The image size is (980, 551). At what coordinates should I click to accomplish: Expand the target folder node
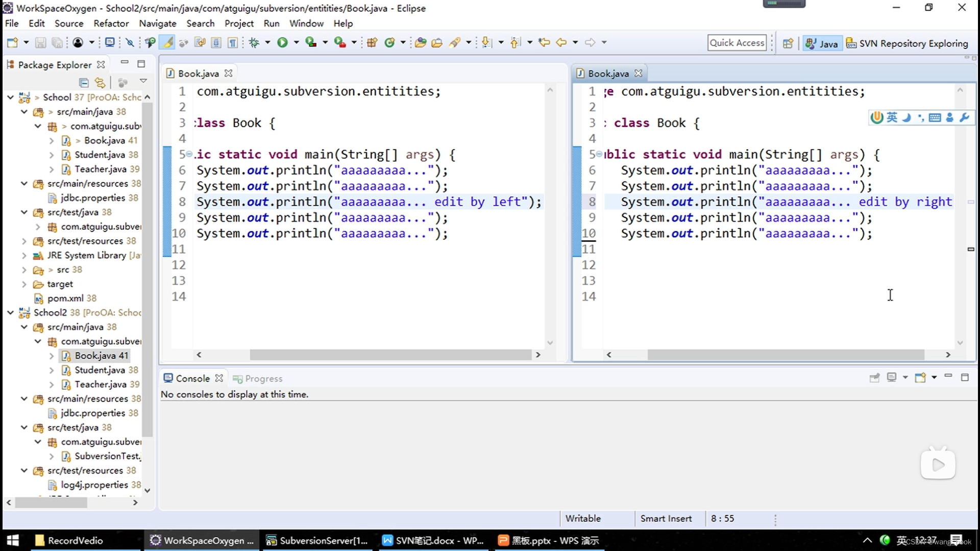pos(24,284)
